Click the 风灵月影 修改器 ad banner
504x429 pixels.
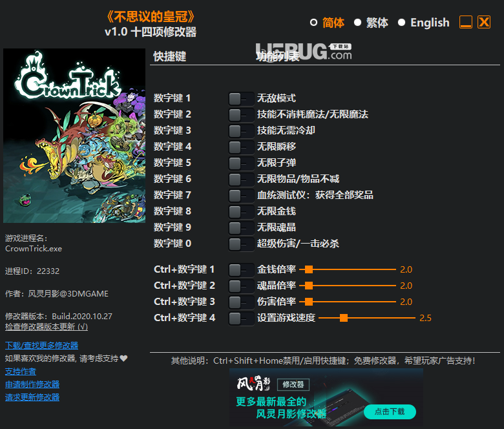tap(326, 397)
